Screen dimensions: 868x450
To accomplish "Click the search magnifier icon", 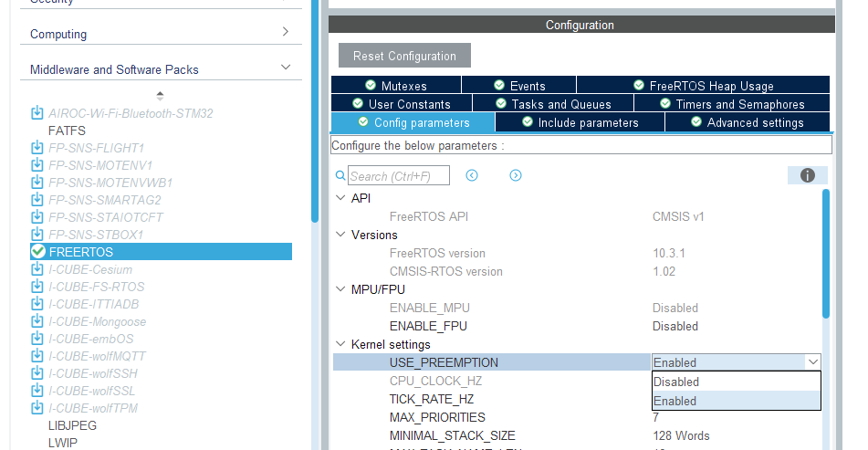I will click(x=340, y=176).
